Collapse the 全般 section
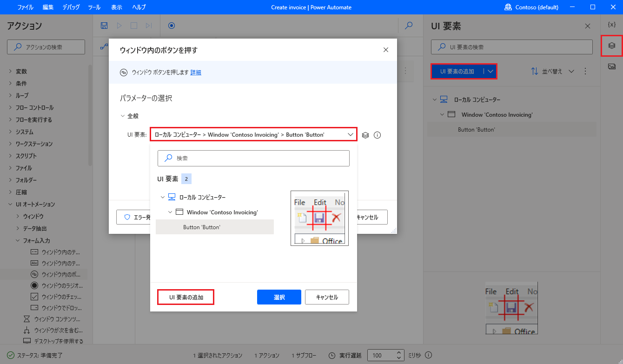This screenshot has height=364, width=623. point(123,116)
